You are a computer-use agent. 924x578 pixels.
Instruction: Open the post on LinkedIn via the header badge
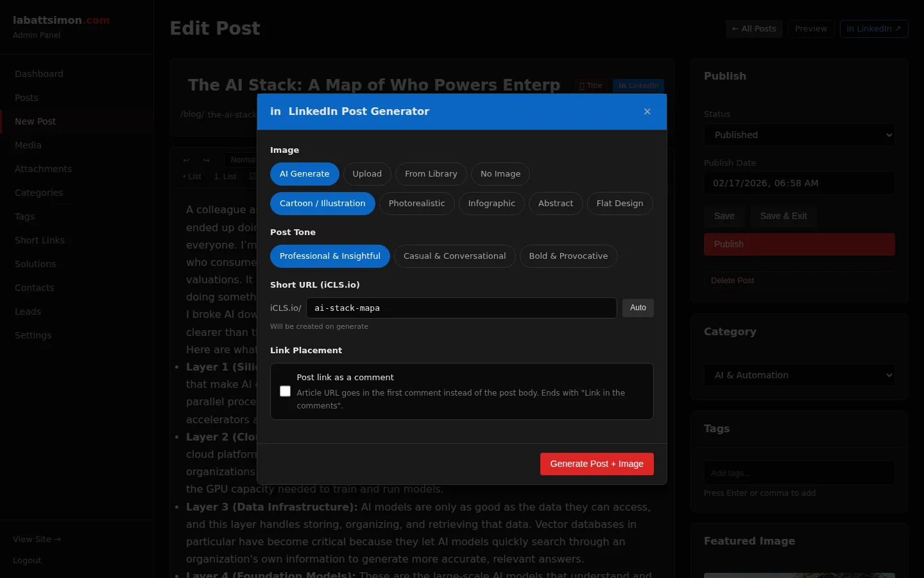point(874,28)
